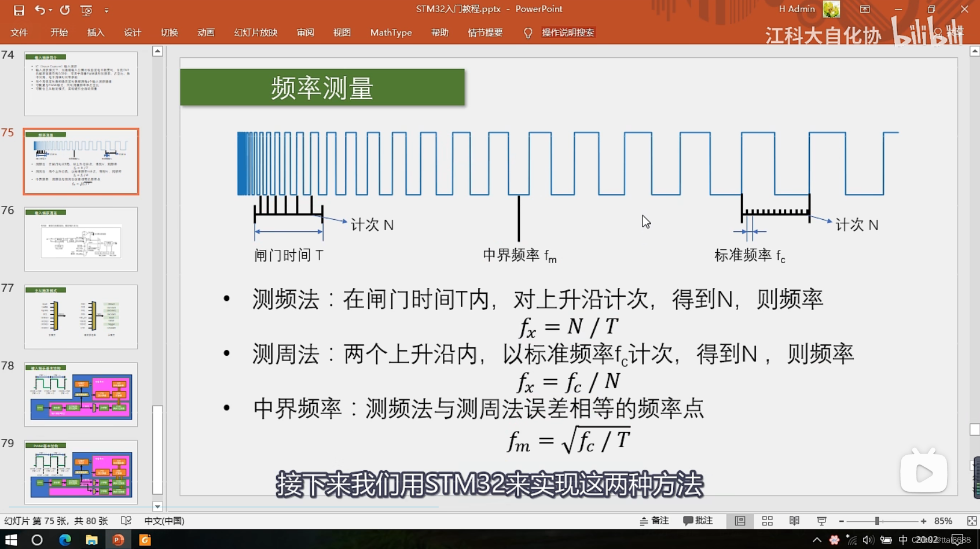Select slide 76 thumbnail
The width and height of the screenshot is (980, 549).
click(x=81, y=239)
